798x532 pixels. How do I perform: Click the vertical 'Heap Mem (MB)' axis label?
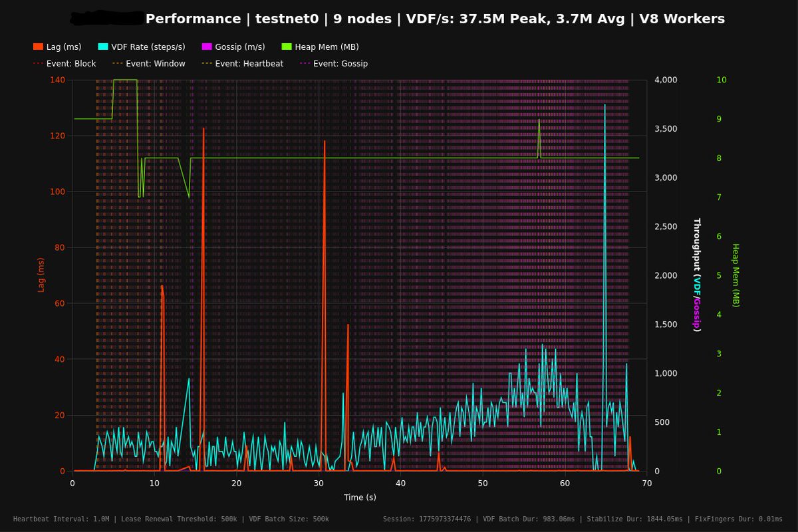(x=736, y=275)
